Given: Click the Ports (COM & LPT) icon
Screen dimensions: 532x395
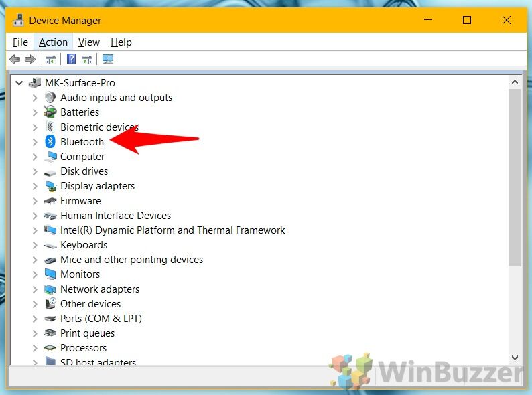Looking at the screenshot, I should tap(50, 319).
